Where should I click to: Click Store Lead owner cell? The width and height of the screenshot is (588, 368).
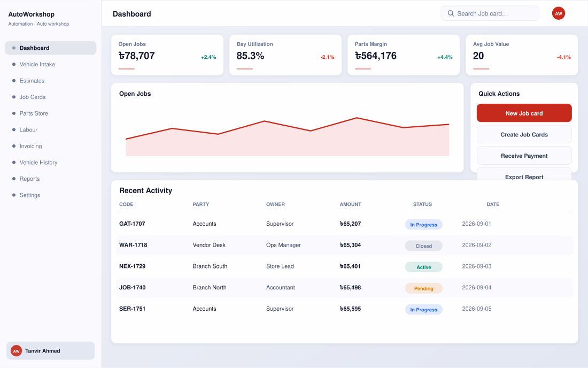coord(280,266)
